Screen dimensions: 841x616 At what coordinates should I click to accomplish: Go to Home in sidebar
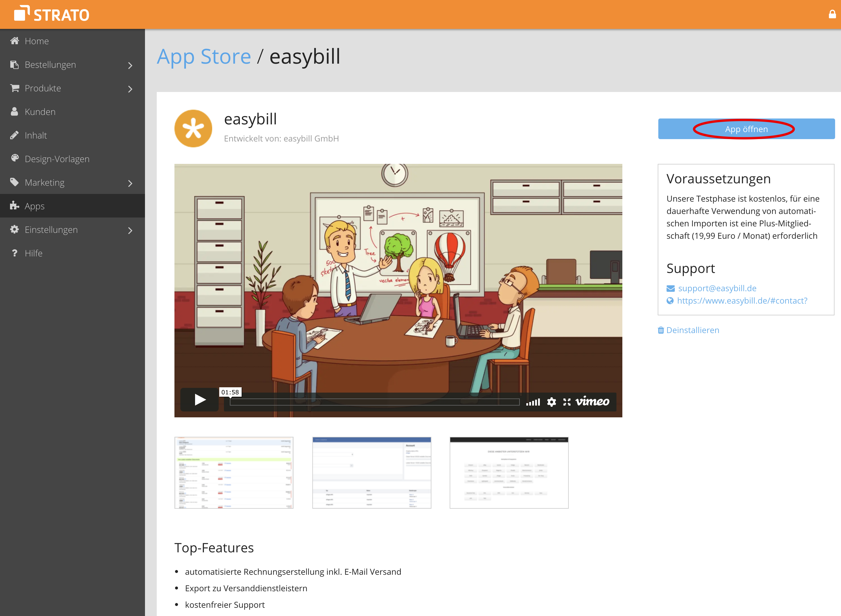[x=72, y=41]
